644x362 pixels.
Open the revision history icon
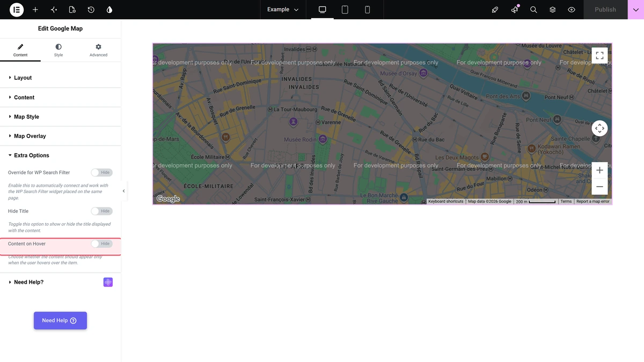[91, 10]
